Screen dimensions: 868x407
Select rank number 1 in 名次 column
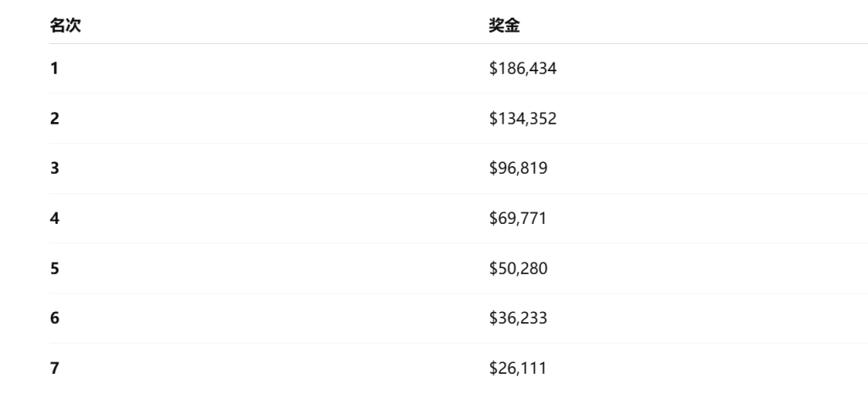coord(54,69)
